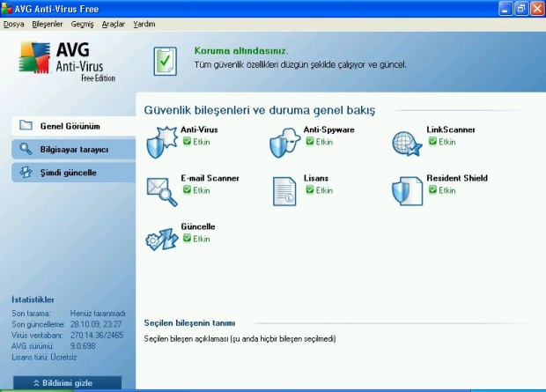This screenshot has height=392, width=546.
Task: Open the Araçlar menu
Action: tap(114, 24)
